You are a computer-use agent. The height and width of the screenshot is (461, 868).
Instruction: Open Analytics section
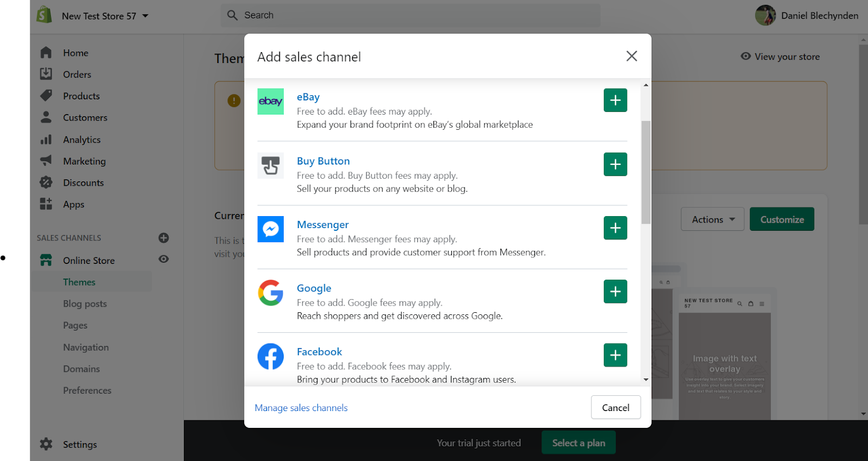click(82, 140)
